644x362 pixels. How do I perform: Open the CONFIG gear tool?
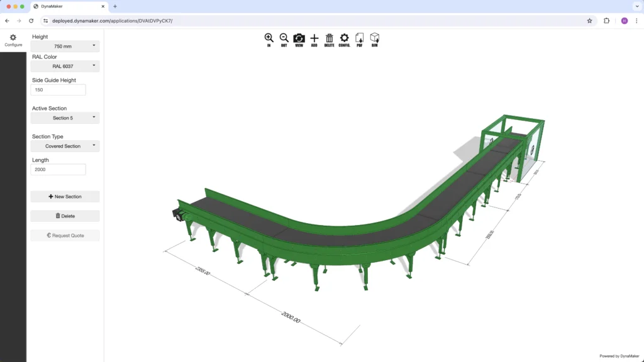tap(344, 39)
